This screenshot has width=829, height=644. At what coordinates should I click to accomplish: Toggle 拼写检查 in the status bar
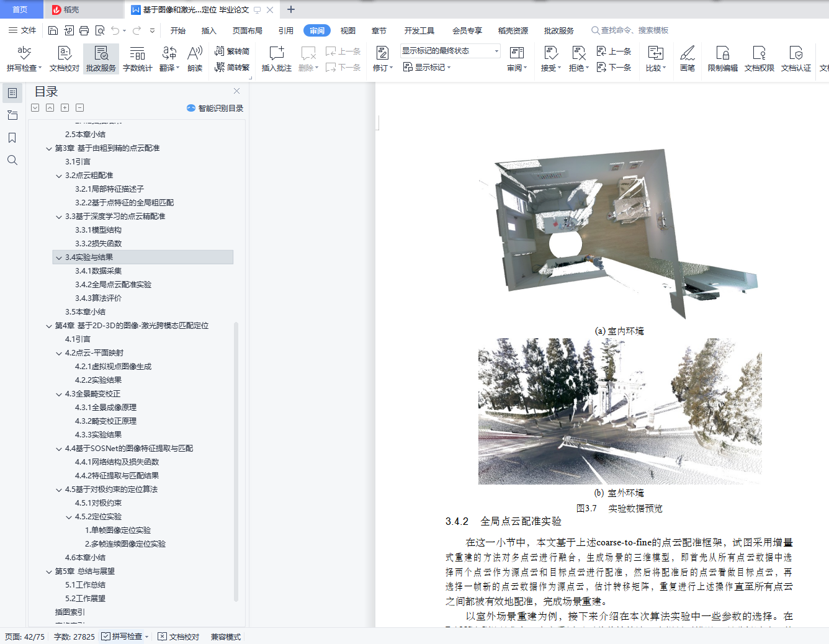(125, 637)
